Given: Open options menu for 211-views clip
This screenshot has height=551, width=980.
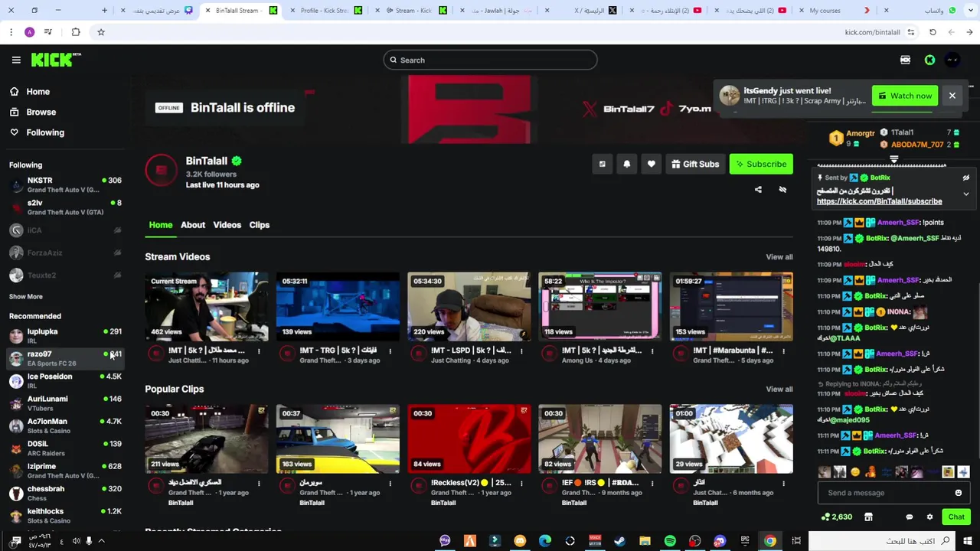Looking at the screenshot, I should [x=259, y=484].
